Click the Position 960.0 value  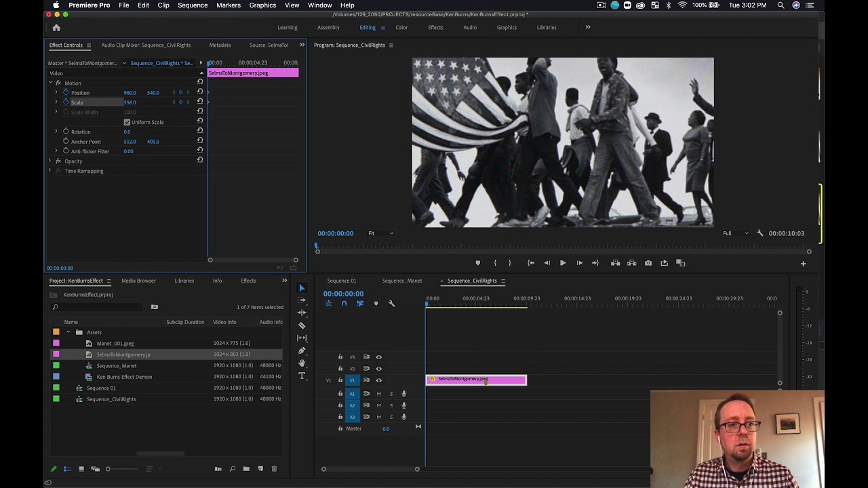click(130, 93)
